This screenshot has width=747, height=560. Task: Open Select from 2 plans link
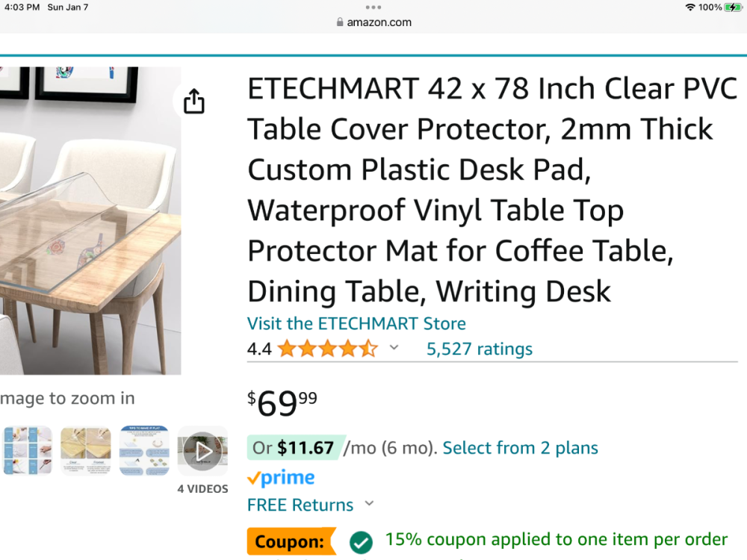(520, 448)
